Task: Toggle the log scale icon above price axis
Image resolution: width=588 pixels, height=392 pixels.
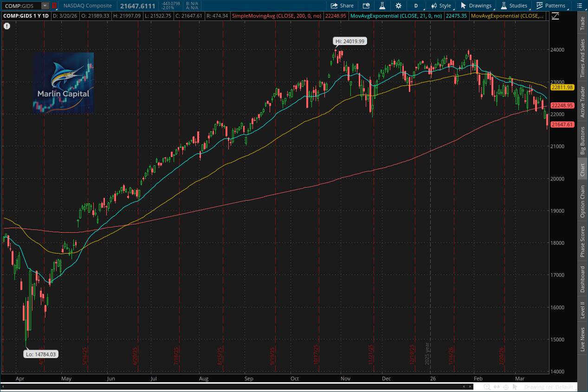Action: click(556, 16)
